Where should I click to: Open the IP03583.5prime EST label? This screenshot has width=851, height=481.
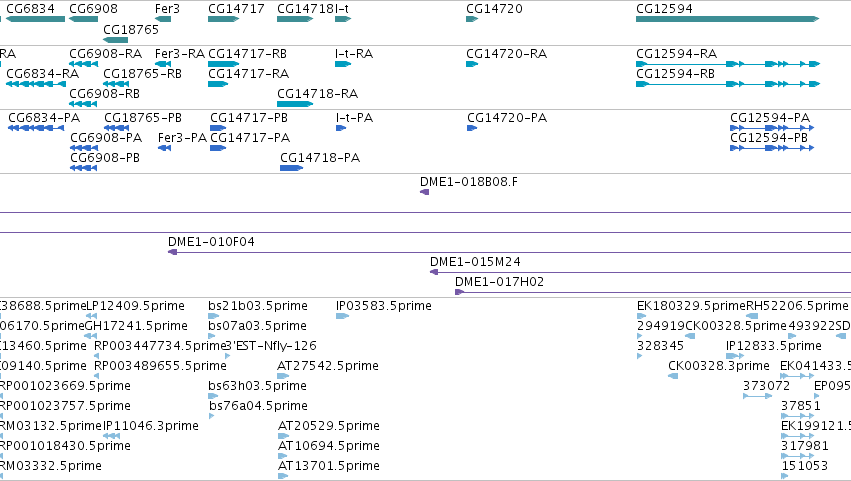coord(384,306)
